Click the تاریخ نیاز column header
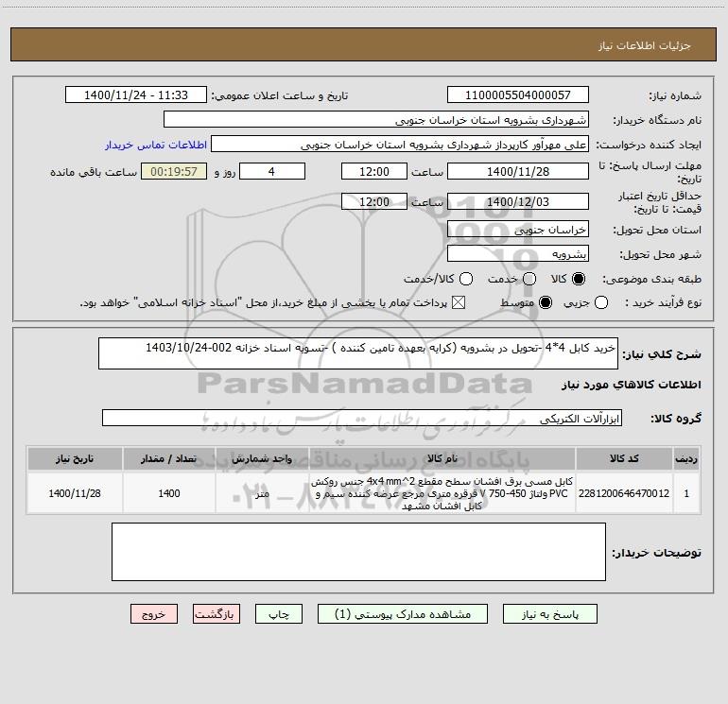Screen dimensions: 728x704 pos(75,458)
